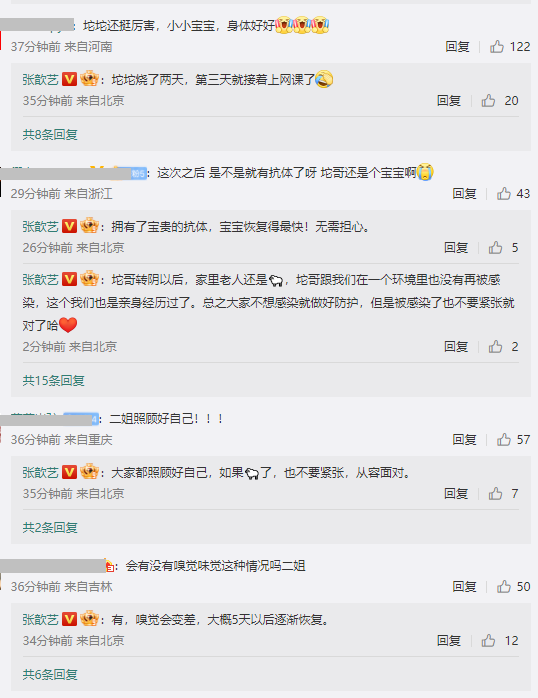Expand 共15条回复 thread
This screenshot has height=698, width=538.
pyautogui.click(x=53, y=381)
